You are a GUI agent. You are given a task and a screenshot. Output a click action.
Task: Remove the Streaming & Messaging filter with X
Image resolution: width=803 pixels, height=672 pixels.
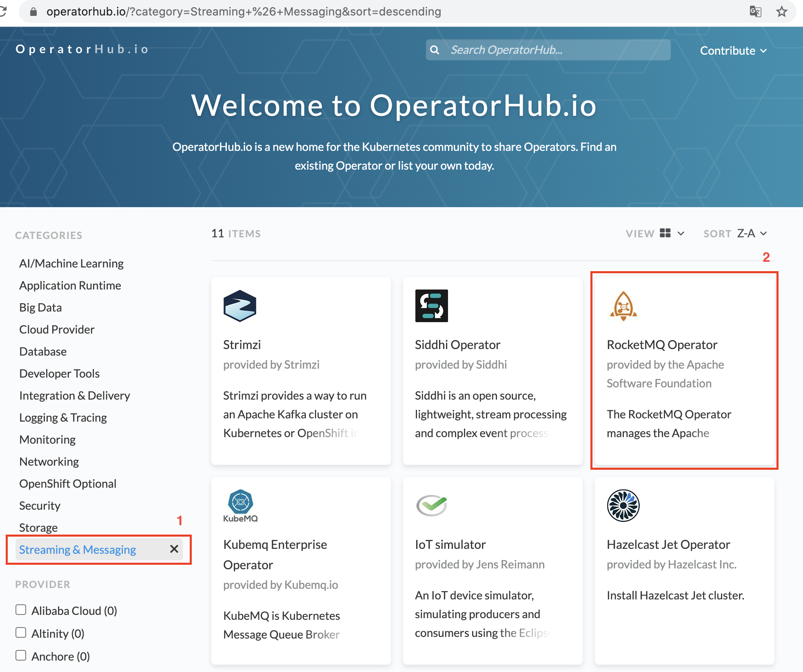pos(174,549)
